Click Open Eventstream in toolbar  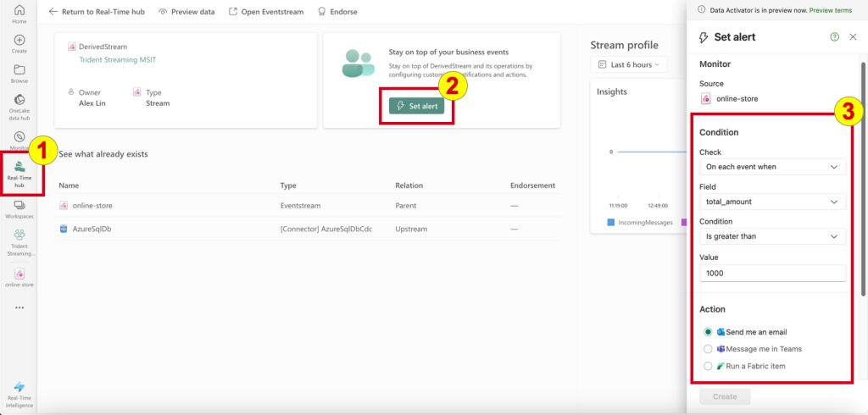(266, 12)
